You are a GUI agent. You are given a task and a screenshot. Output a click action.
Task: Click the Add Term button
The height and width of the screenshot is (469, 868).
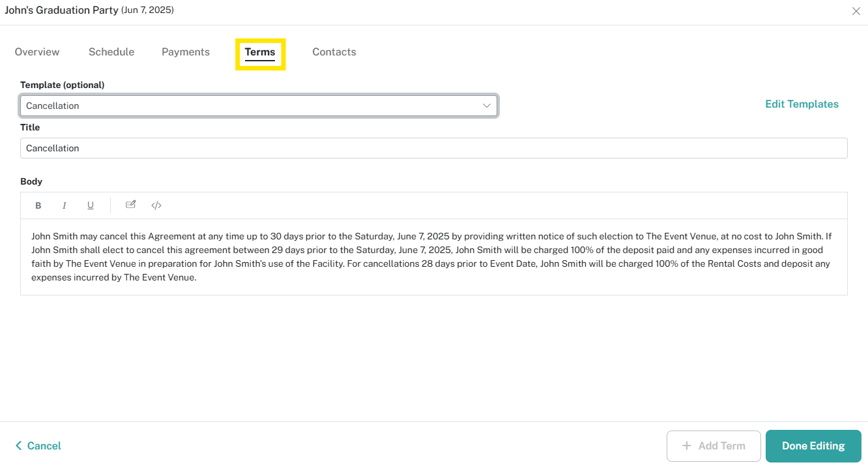point(714,446)
